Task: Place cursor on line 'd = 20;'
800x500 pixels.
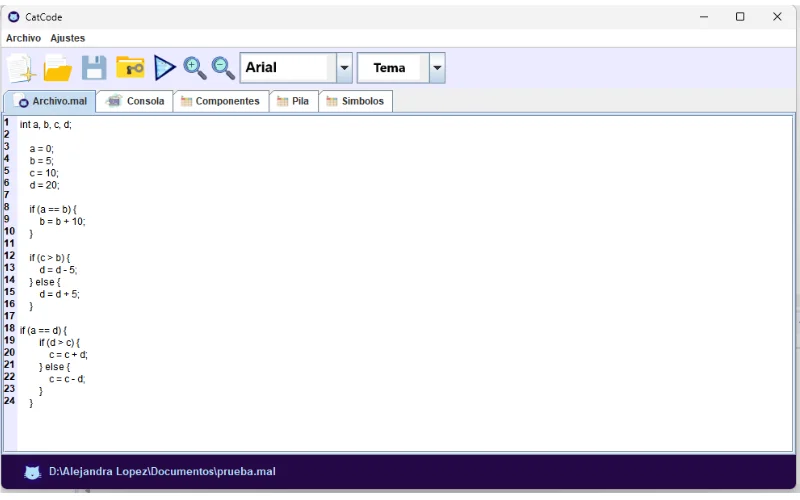Action: click(x=45, y=185)
